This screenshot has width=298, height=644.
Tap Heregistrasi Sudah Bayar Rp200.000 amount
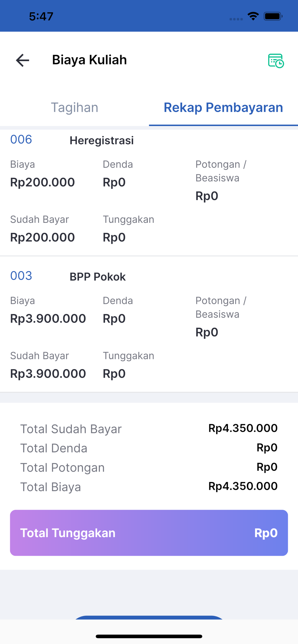tap(42, 237)
